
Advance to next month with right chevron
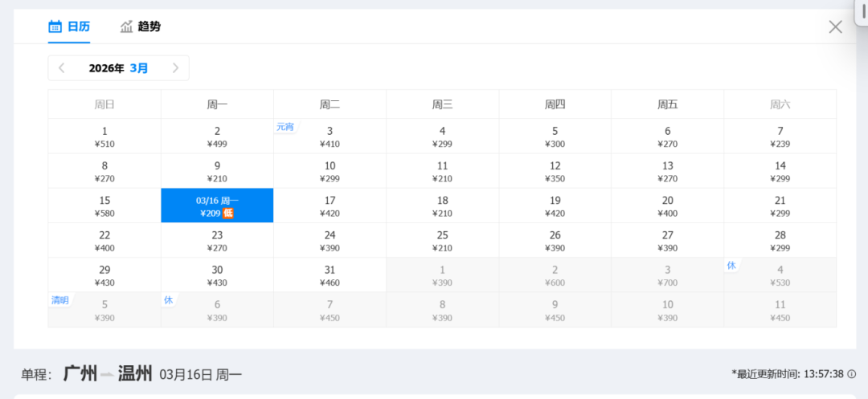coord(175,68)
